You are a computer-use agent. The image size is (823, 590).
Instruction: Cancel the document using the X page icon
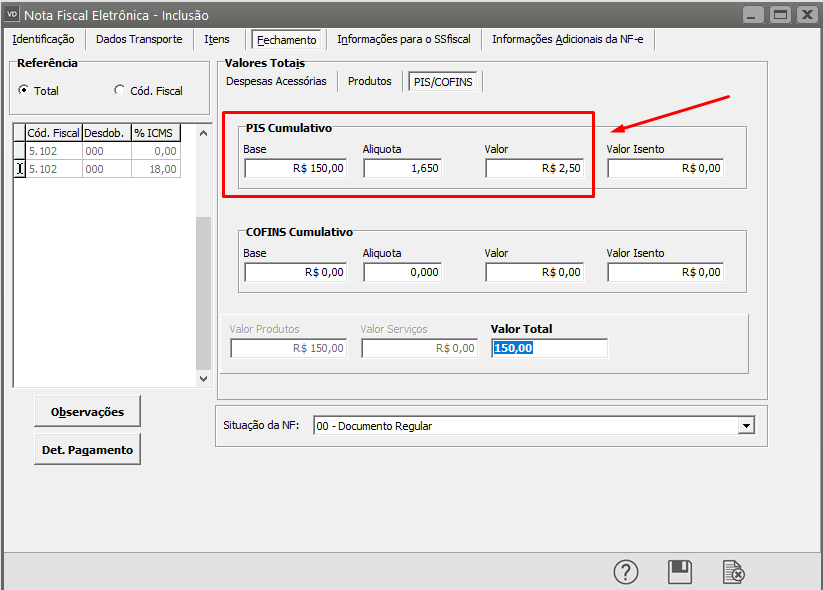click(734, 572)
